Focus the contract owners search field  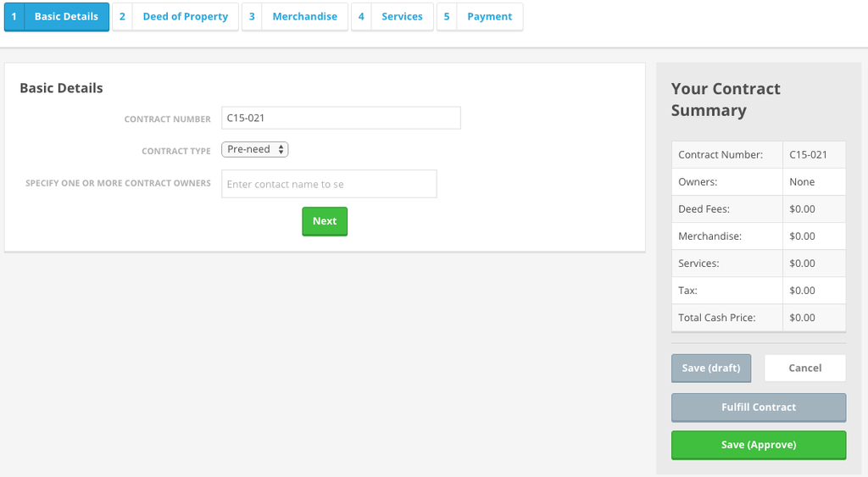click(x=329, y=184)
